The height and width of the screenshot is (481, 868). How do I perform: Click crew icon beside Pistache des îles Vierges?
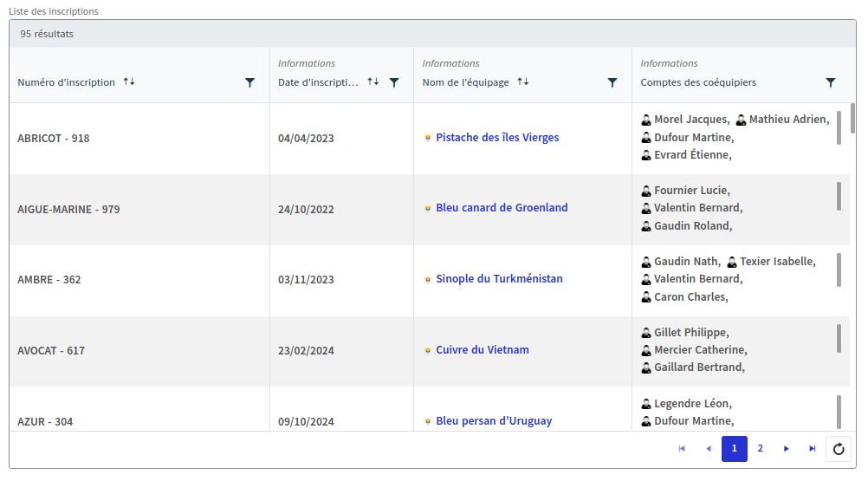point(427,138)
